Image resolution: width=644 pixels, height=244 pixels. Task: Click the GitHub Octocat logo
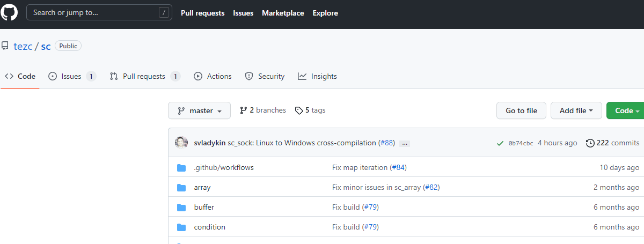[9, 13]
